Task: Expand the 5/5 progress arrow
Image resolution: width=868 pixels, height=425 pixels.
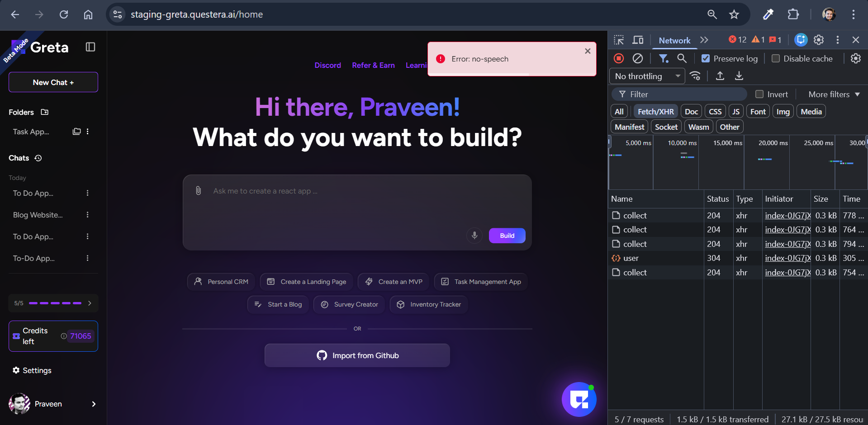Action: click(x=90, y=303)
